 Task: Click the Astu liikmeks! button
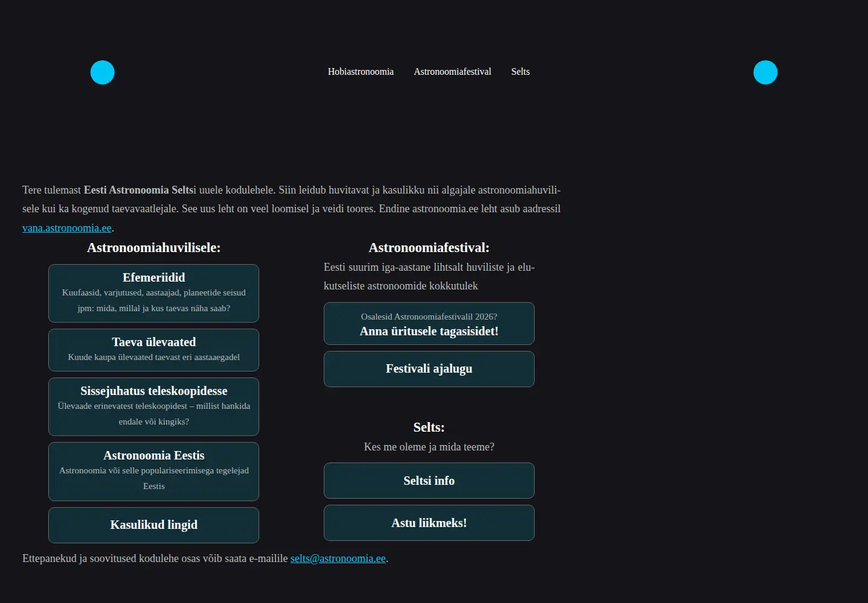point(429,523)
